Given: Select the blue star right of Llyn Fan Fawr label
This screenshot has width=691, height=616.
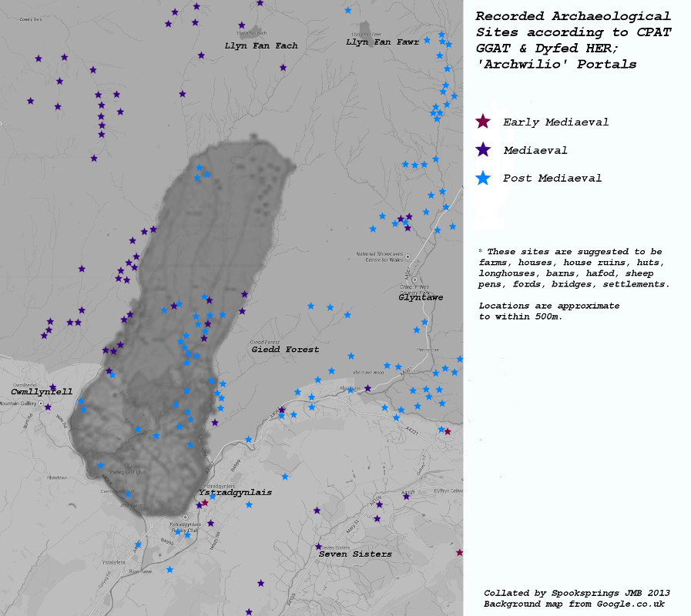Looking at the screenshot, I should [427, 40].
